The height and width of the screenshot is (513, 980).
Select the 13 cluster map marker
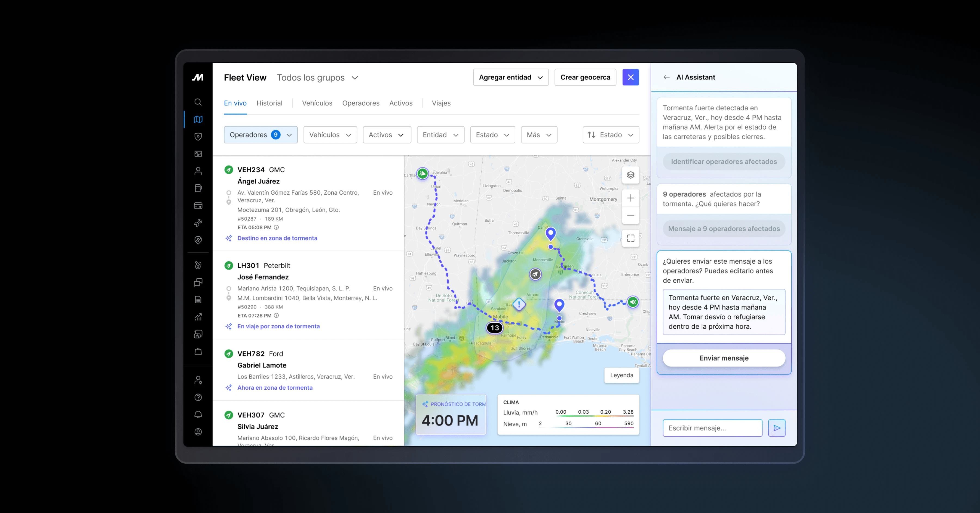point(495,328)
